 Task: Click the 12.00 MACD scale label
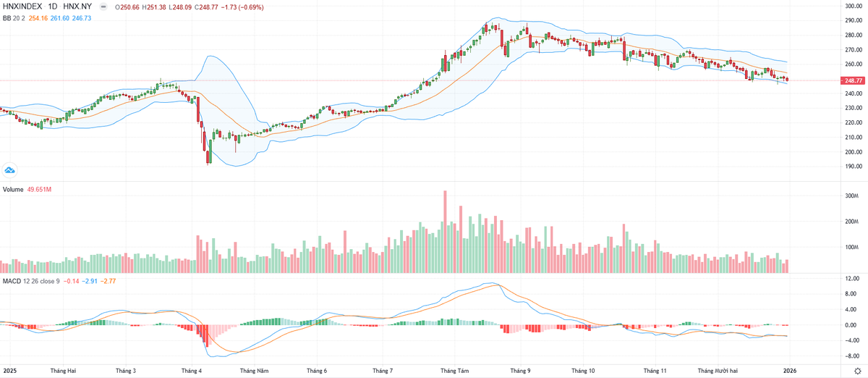(x=852, y=279)
